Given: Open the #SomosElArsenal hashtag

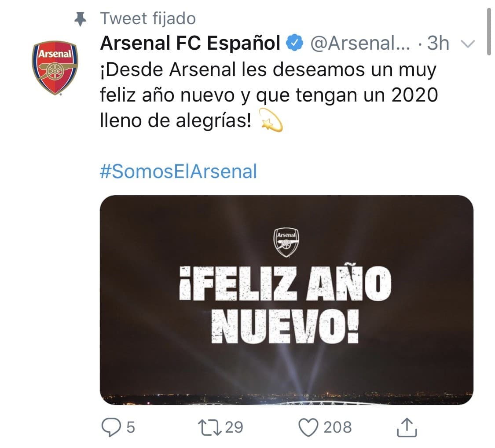Looking at the screenshot, I should 172,171.
